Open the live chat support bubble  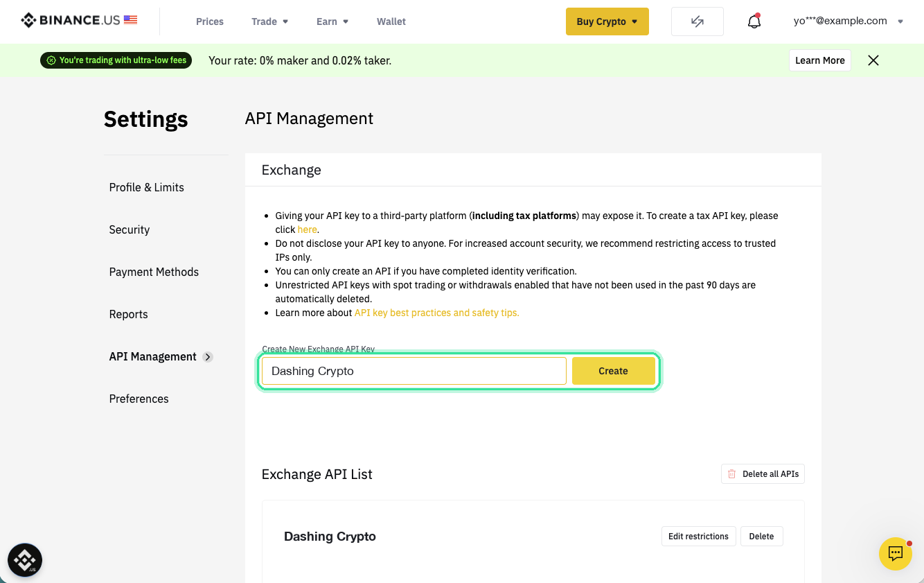[896, 554]
